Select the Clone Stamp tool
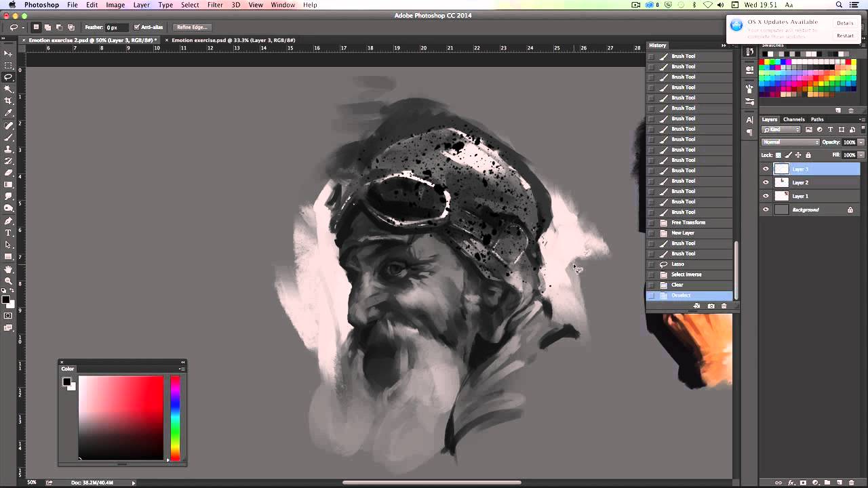The width and height of the screenshot is (868, 488). pos(8,149)
